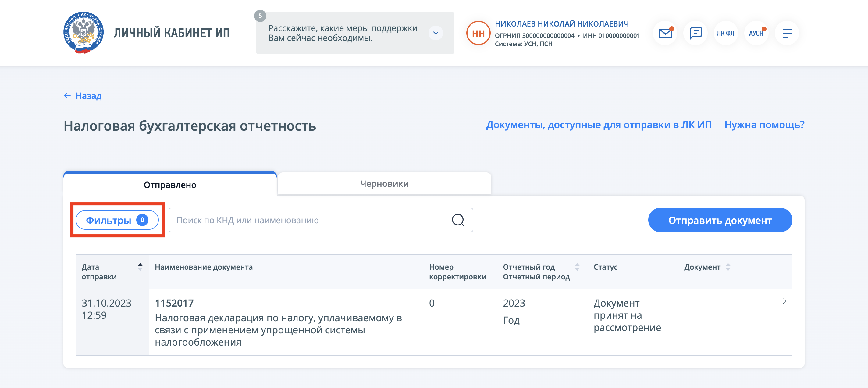Click user name НИКОЛАЕВ НИКОЛАЙ НИКОЛАЕВИЧ
Screen dimensions: 868x388
562,24
